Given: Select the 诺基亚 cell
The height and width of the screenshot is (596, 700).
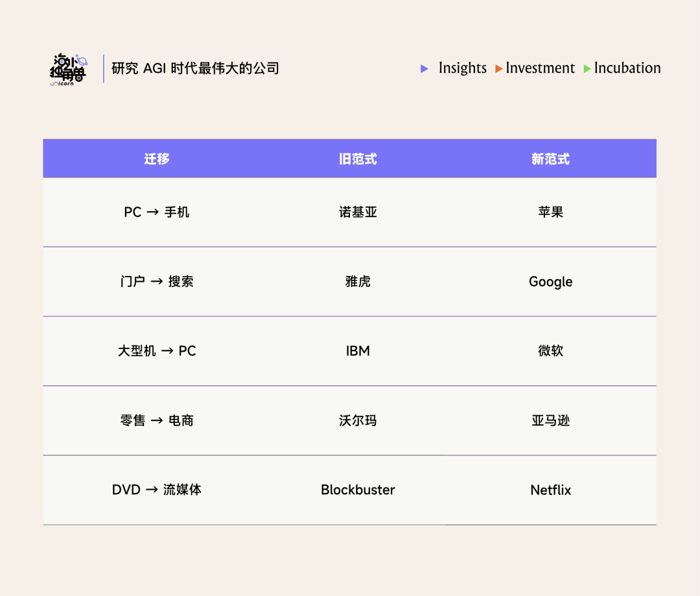Looking at the screenshot, I should click(358, 212).
